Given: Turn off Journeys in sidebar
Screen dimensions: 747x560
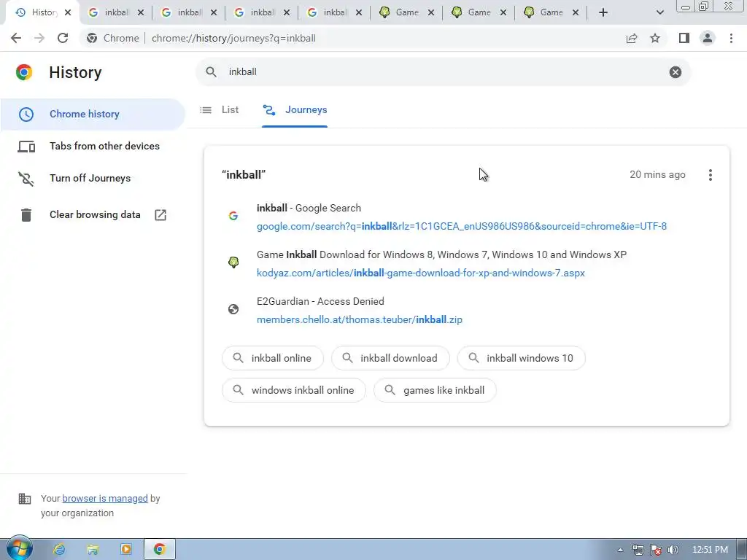Looking at the screenshot, I should [93, 178].
